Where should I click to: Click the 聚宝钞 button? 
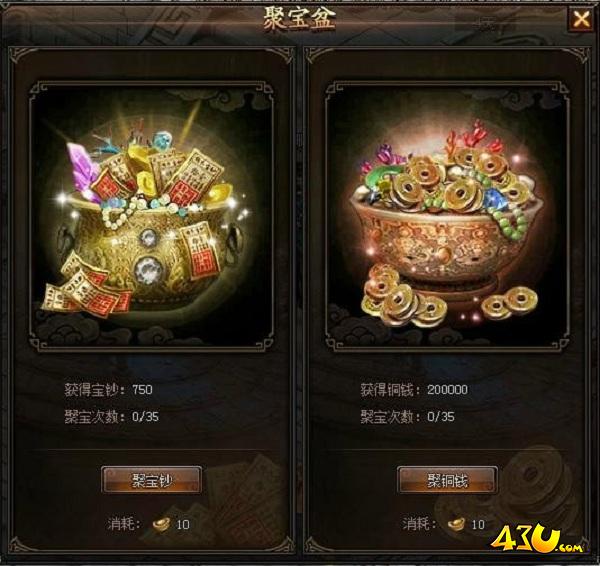[x=152, y=480]
